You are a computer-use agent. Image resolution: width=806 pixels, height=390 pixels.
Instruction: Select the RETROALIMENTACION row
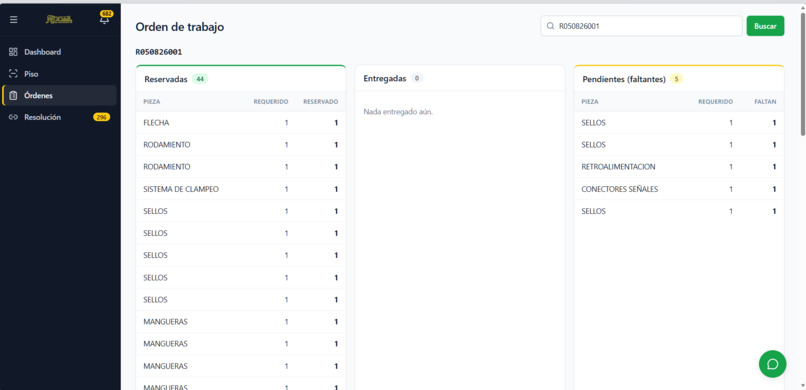(679, 167)
